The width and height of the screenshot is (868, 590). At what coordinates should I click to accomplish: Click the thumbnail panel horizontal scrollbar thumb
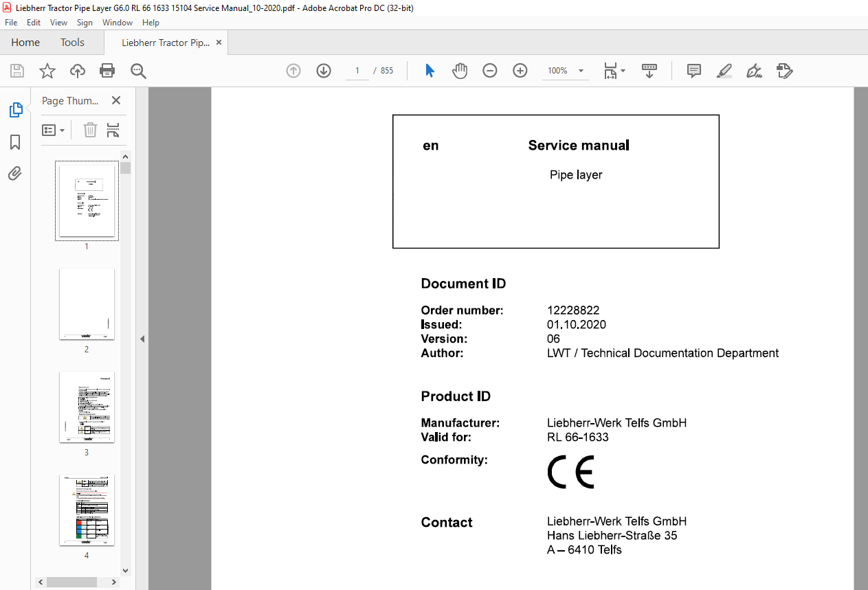point(71,582)
